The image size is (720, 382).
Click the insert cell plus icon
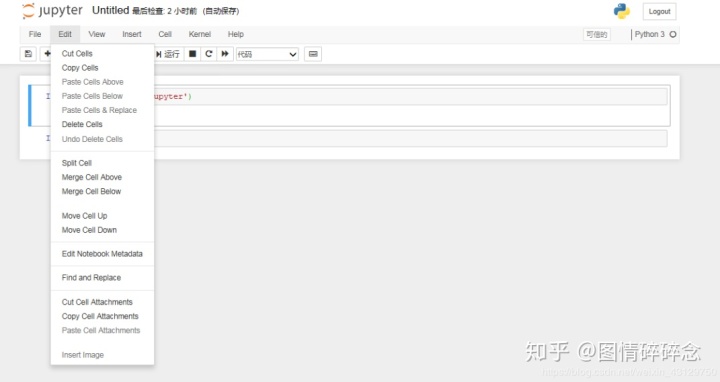[x=47, y=54]
